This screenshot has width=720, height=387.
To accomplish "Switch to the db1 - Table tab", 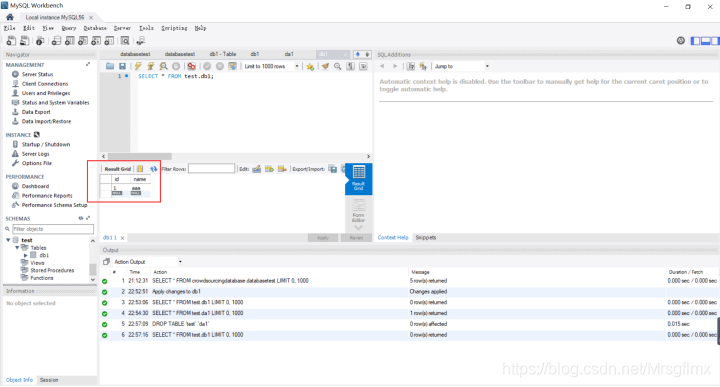I will (x=223, y=54).
